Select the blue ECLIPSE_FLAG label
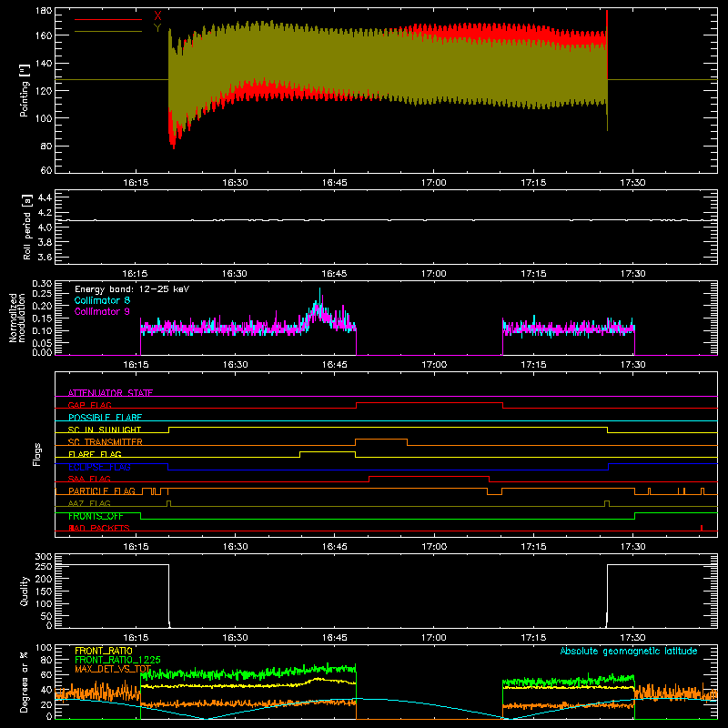728x728 pixels. click(x=99, y=467)
